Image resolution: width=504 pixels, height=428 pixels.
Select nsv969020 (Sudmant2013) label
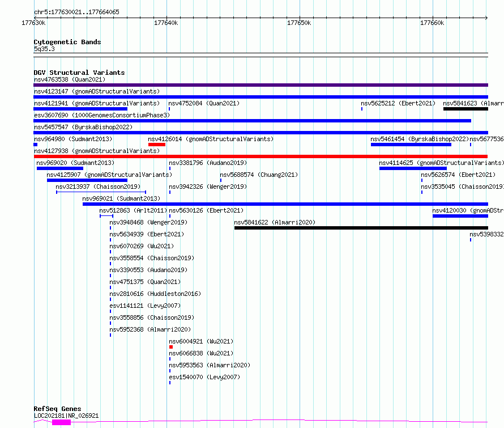(x=75, y=163)
